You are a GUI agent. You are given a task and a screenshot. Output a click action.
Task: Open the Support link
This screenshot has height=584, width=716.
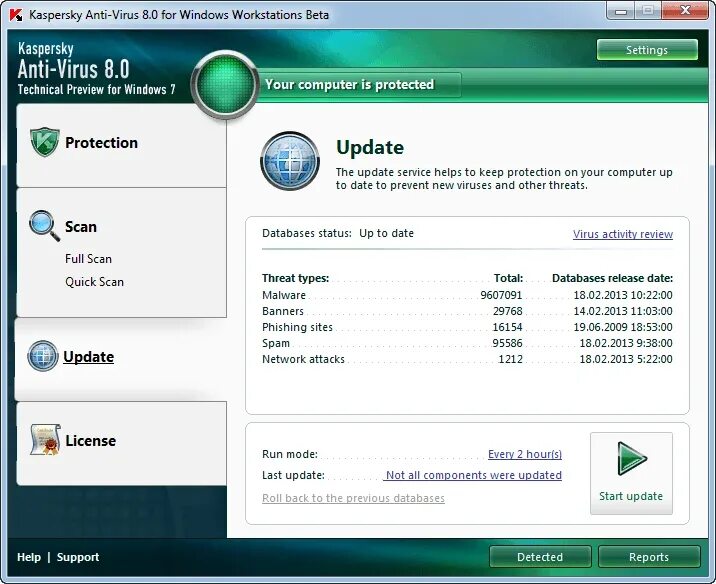78,557
